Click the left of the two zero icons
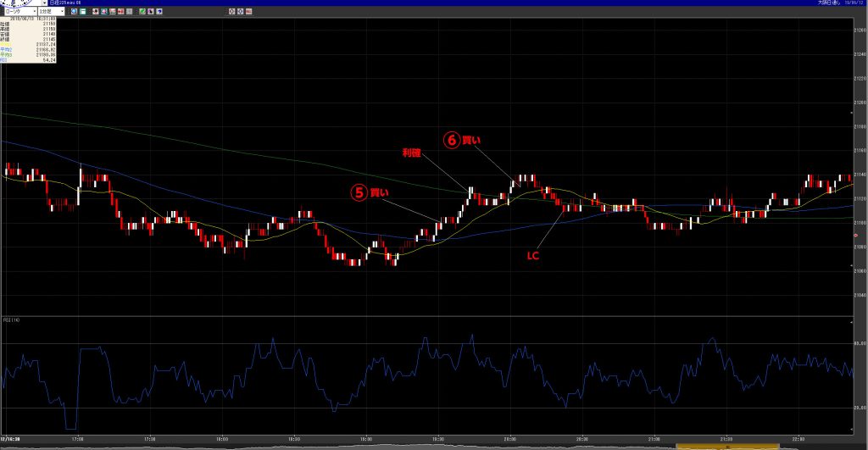The image size is (868, 450). (x=232, y=11)
